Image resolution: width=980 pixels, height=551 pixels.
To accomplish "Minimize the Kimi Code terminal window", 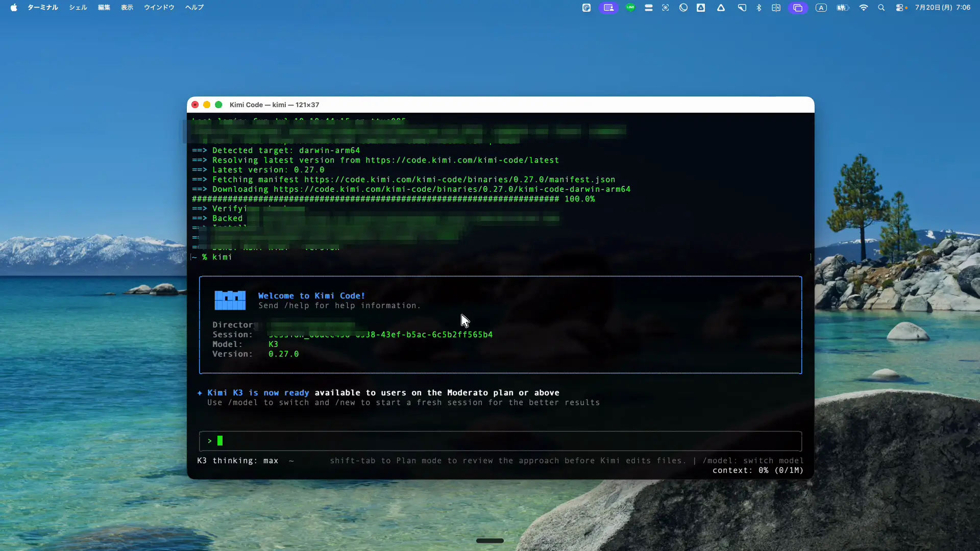I will coord(207,105).
